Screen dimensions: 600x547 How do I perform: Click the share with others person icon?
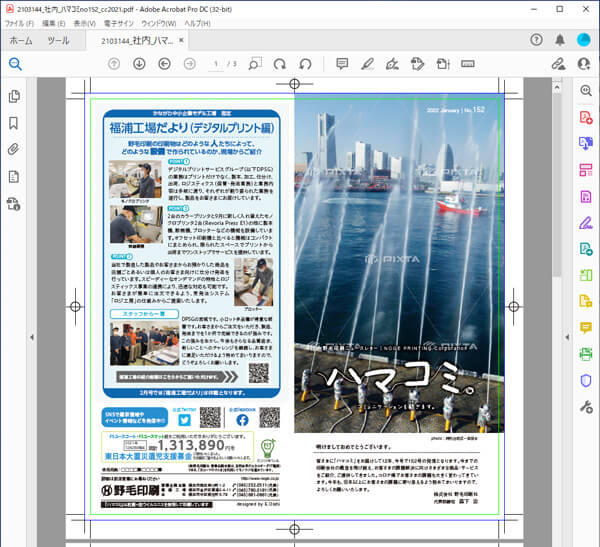coord(584,64)
